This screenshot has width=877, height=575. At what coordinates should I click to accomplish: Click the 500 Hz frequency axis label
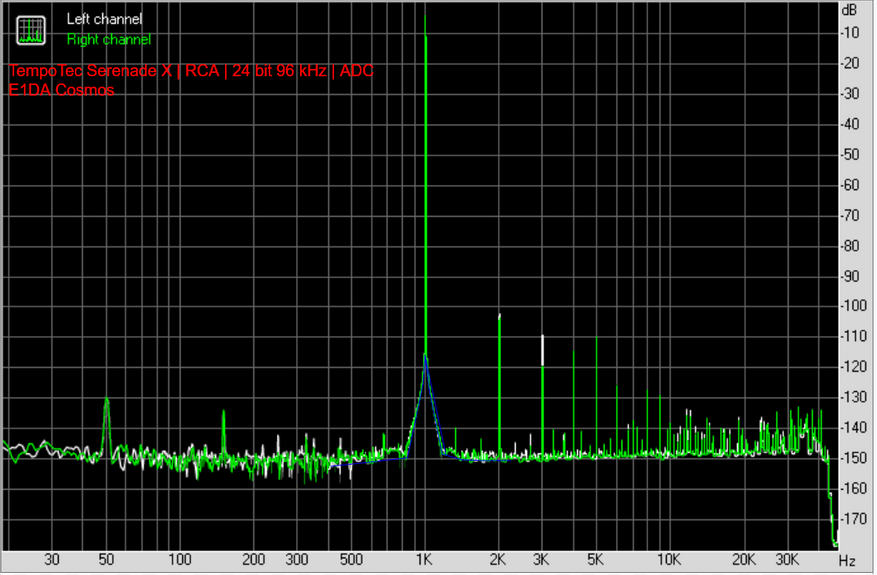351,560
